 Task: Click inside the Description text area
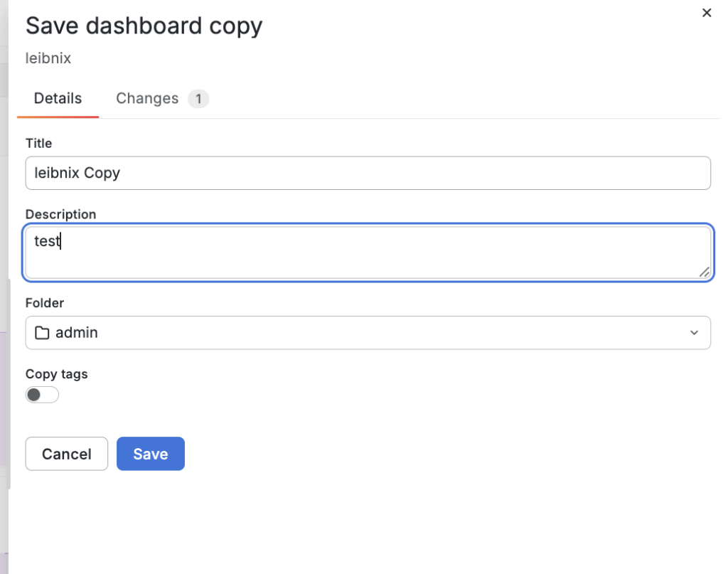368,253
